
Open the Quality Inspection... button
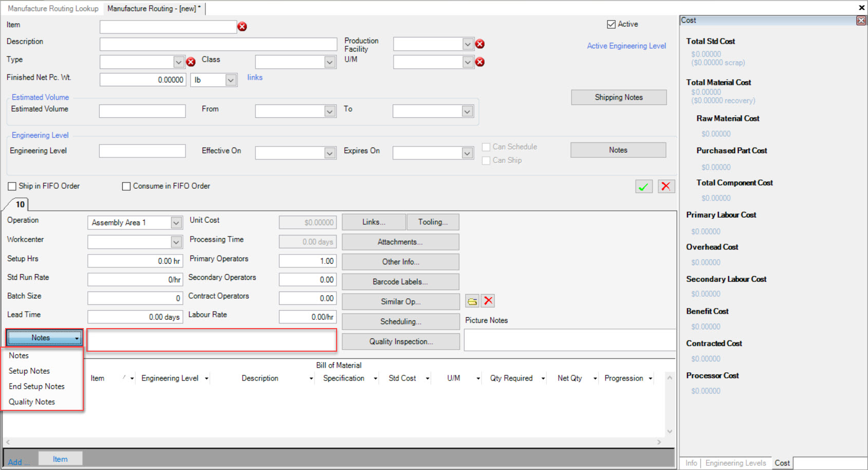tap(400, 342)
